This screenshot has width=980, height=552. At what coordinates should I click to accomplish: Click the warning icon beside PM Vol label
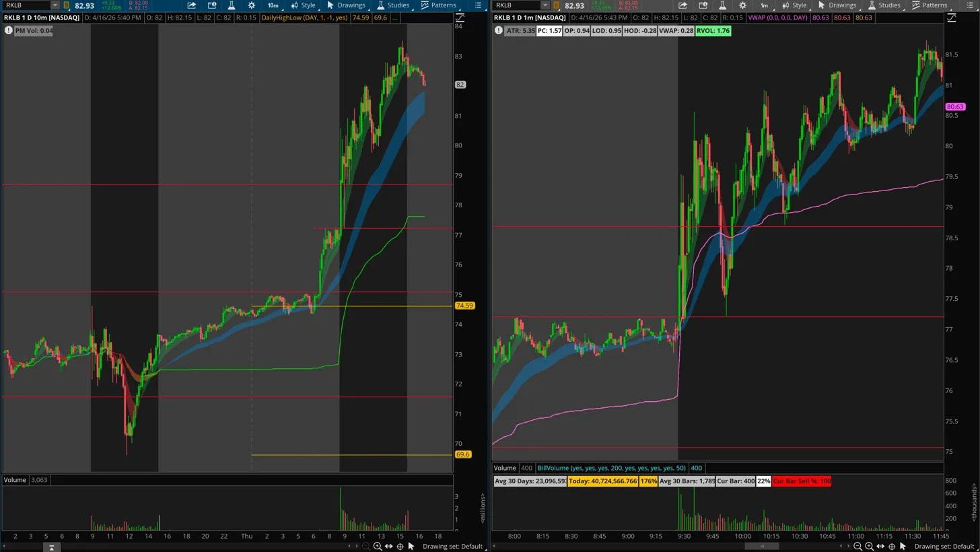pos(8,30)
